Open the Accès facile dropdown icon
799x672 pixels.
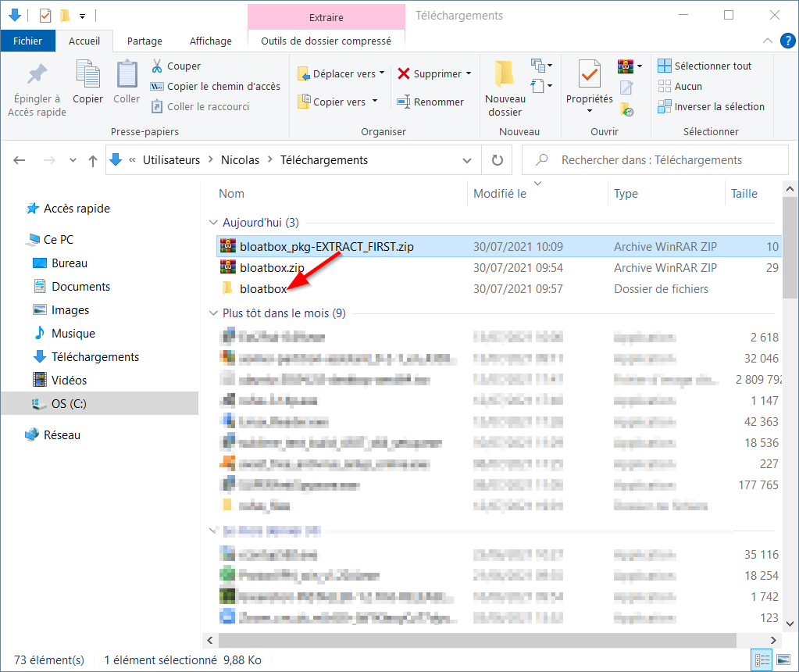(541, 86)
